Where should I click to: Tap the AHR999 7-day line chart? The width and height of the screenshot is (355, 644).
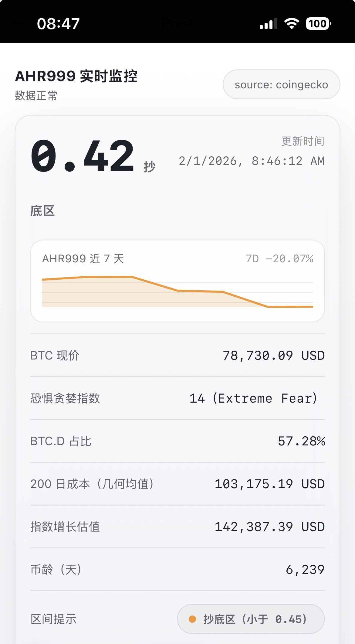pyautogui.click(x=177, y=291)
